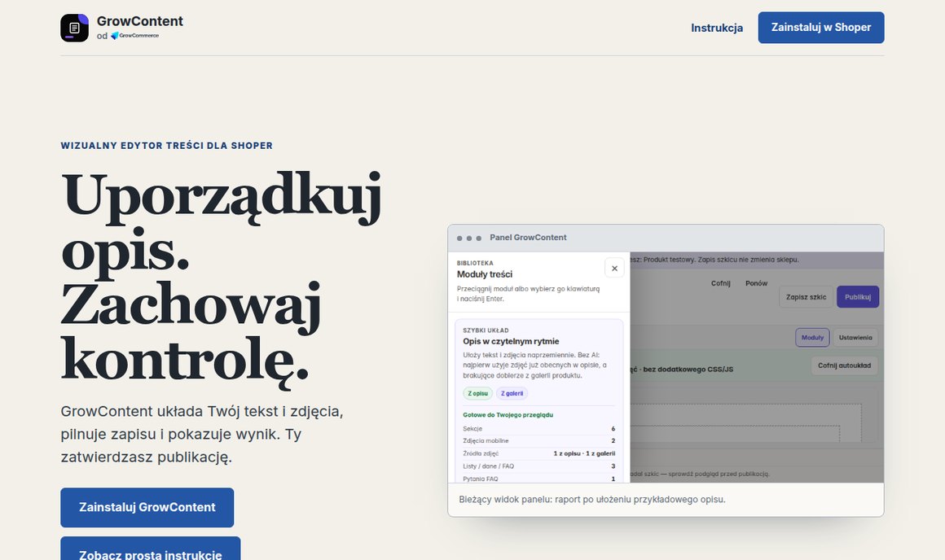Click Zainstaluj w Shoper button
This screenshot has width=945, height=560.
(821, 28)
